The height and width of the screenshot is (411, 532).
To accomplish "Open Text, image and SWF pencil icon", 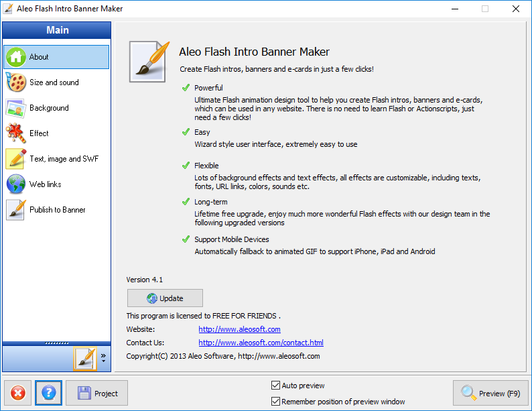I will click(15, 158).
